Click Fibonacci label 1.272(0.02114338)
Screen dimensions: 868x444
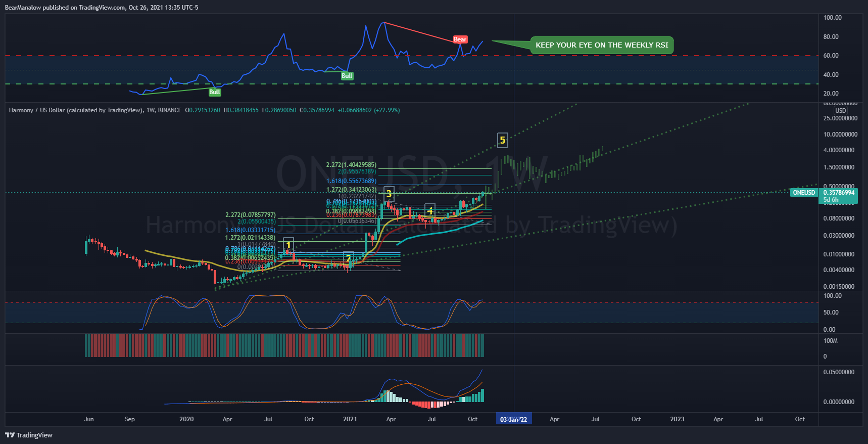(x=251, y=238)
